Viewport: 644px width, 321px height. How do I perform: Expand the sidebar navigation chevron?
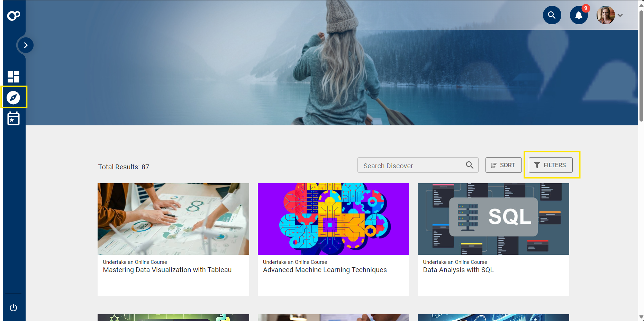25,45
